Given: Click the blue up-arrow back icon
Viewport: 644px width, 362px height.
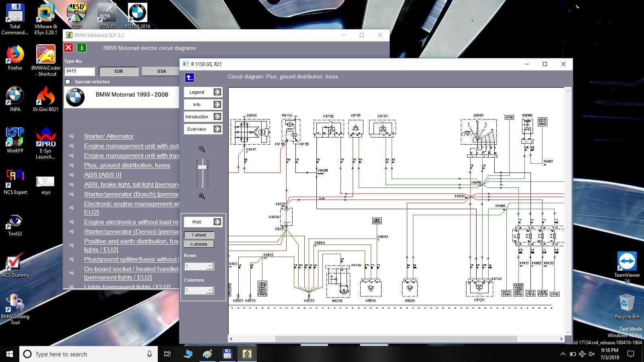Looking at the screenshot, I should [190, 77].
